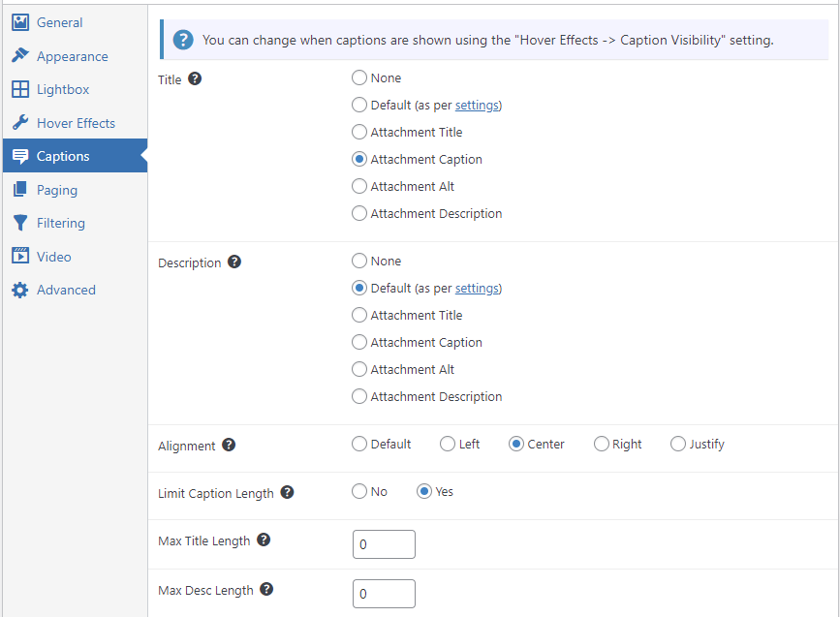
Task: Open the Alignment help question mark
Action: point(229,445)
